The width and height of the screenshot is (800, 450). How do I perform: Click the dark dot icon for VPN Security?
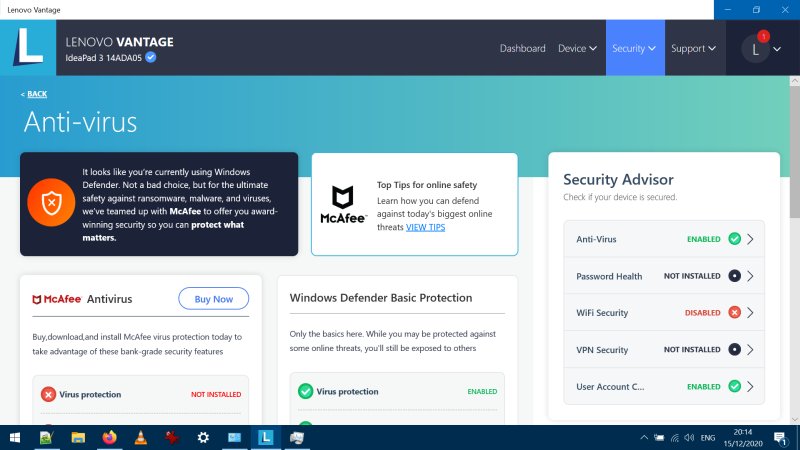click(734, 349)
